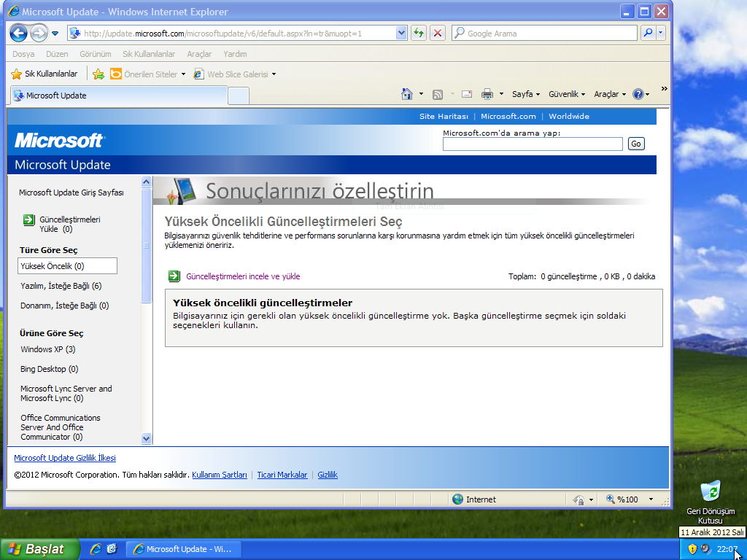Open the Görünüm menu

click(96, 54)
